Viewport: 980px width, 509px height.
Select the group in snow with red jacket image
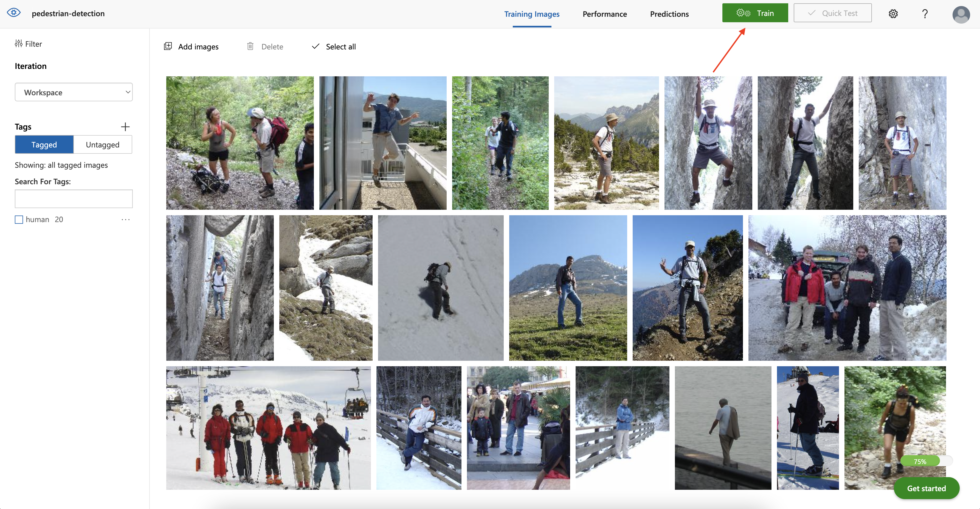pos(847,288)
